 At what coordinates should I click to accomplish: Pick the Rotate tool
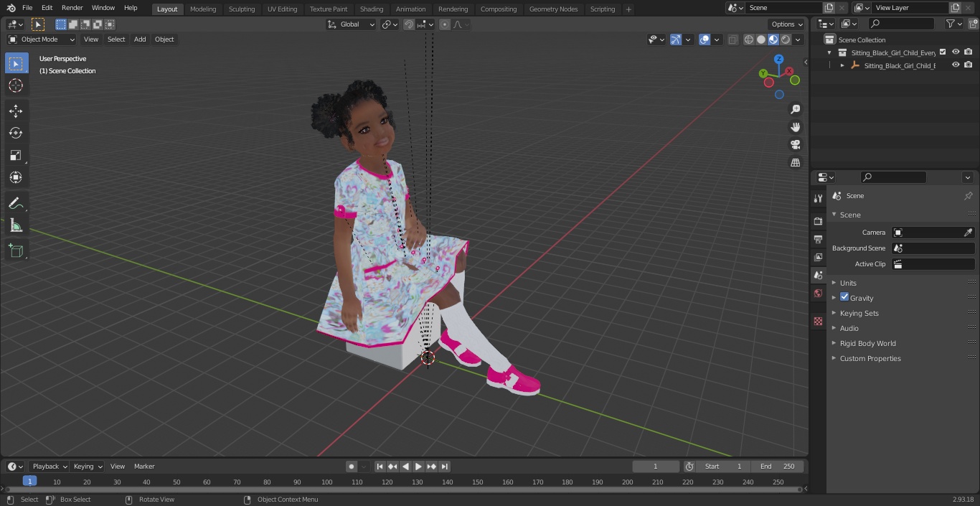(x=16, y=133)
